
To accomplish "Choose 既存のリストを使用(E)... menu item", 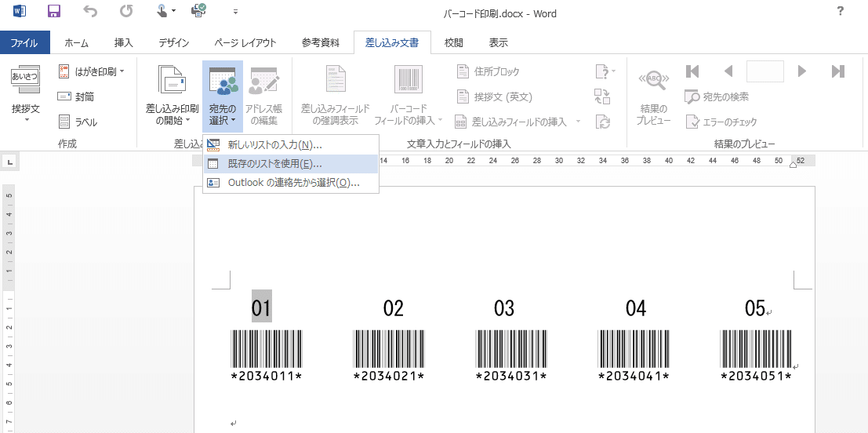I will pyautogui.click(x=291, y=164).
